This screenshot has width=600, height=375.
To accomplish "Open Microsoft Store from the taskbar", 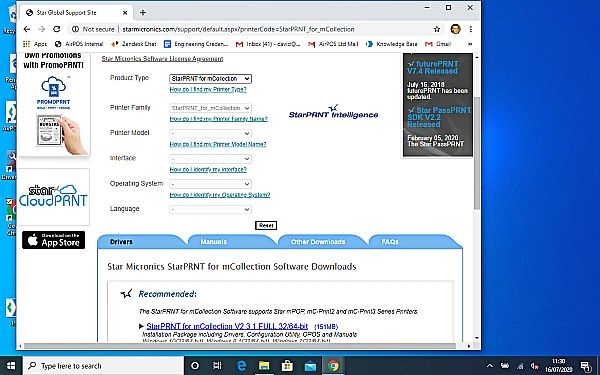I will point(287,366).
